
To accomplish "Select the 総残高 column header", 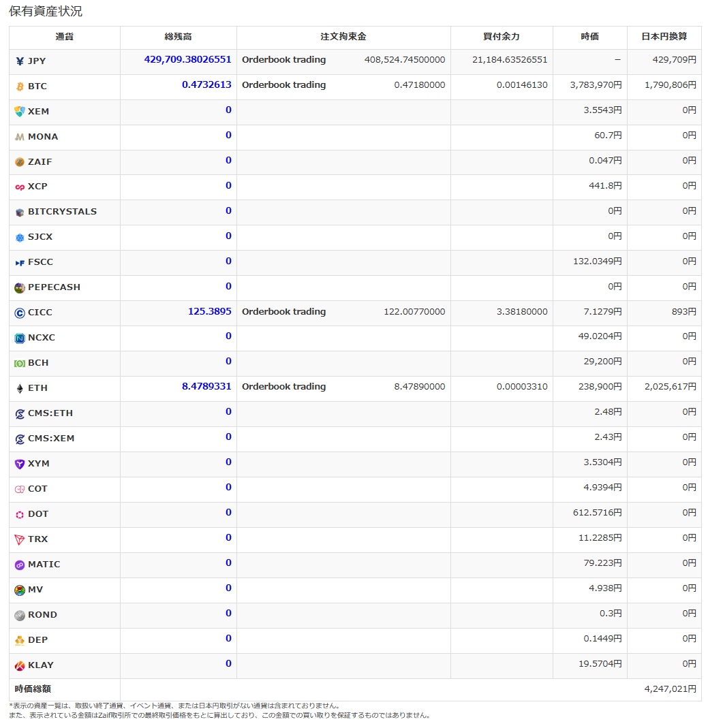I will (x=179, y=37).
